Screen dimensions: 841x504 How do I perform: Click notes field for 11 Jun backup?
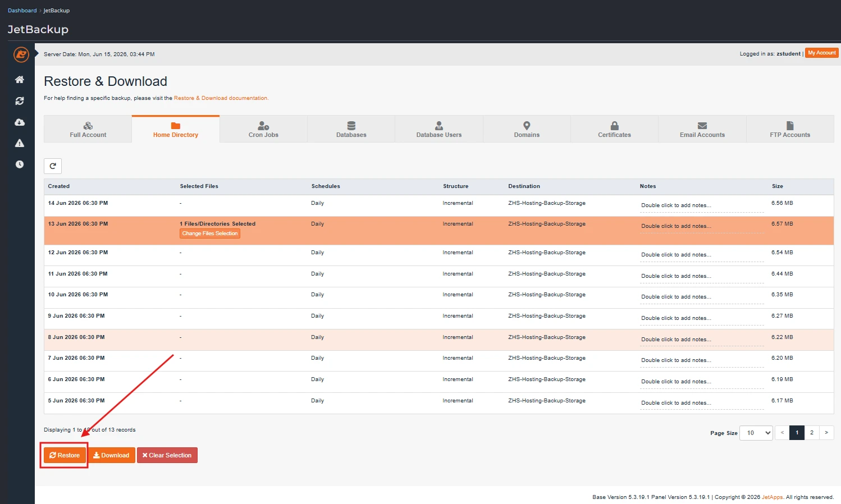click(x=702, y=276)
